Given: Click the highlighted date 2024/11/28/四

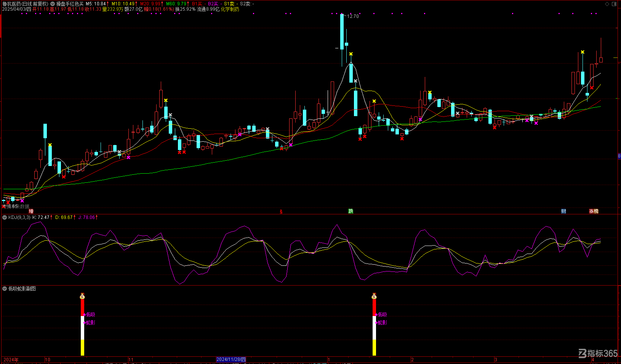Looking at the screenshot, I should tap(231, 359).
